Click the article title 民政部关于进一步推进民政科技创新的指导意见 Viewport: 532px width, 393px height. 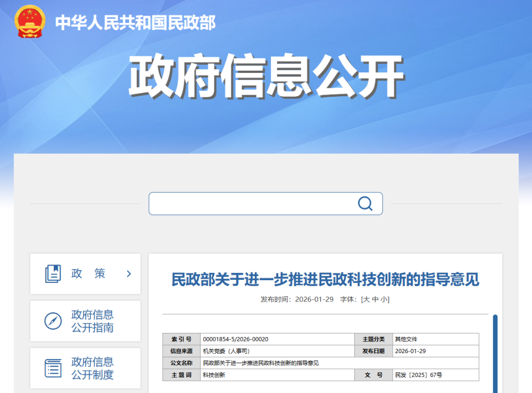click(x=325, y=279)
